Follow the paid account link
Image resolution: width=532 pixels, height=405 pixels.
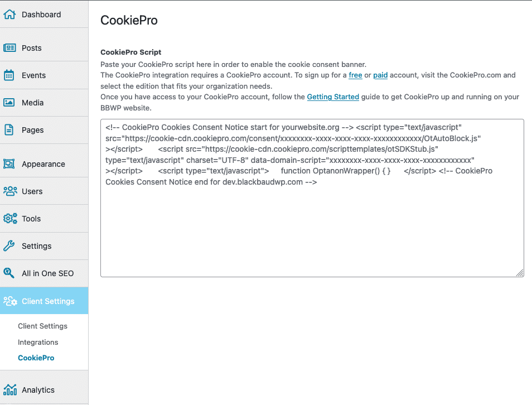pos(380,75)
